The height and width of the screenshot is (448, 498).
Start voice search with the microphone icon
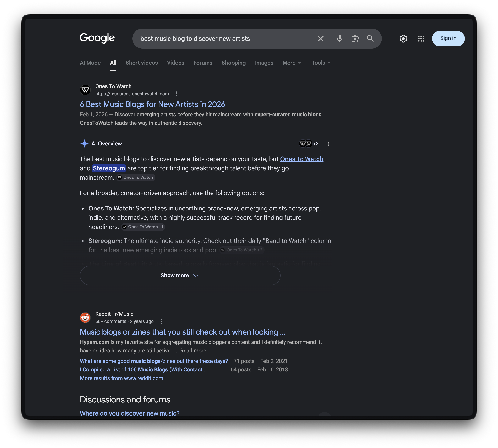coord(339,38)
